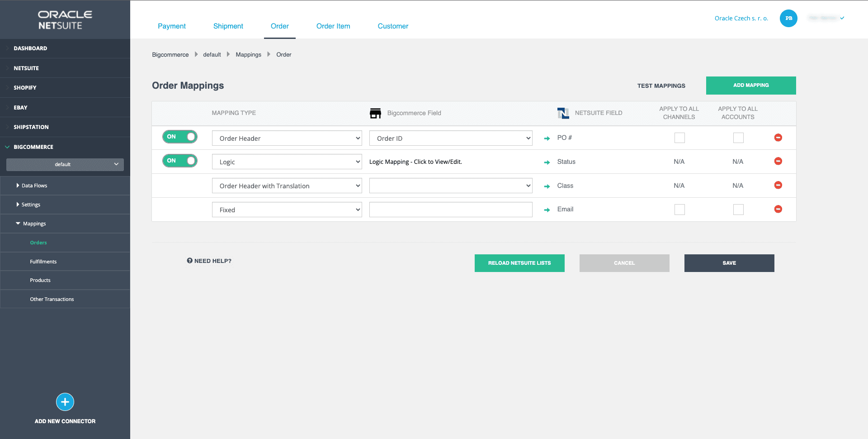Viewport: 868px width, 439px height.
Task: Click the green arrow next to PO #
Action: point(547,138)
